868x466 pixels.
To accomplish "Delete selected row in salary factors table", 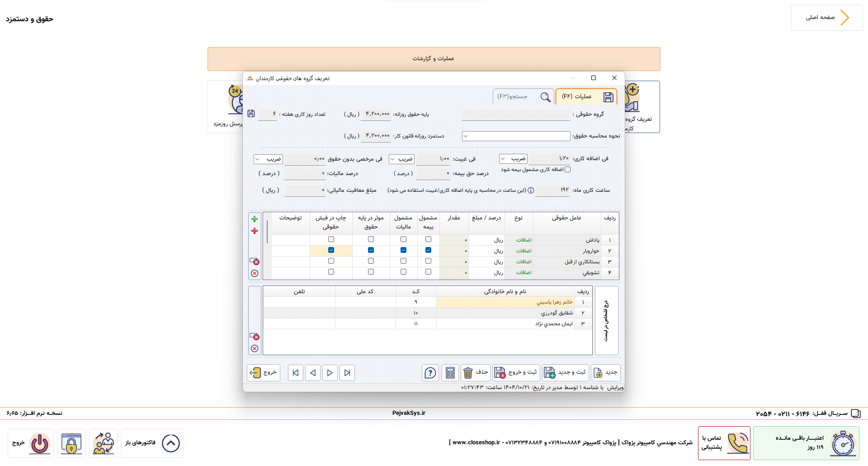I will point(255,262).
